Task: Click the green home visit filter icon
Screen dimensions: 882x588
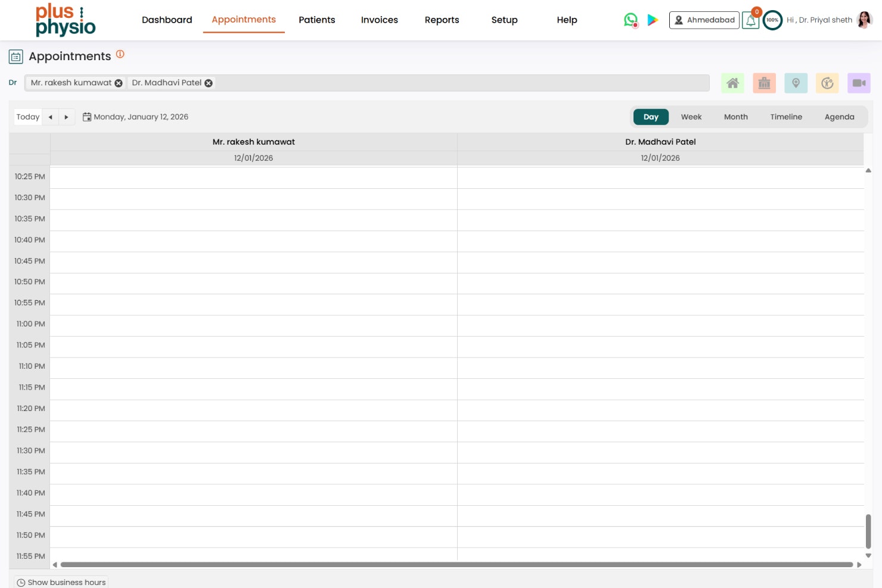Action: (x=732, y=83)
